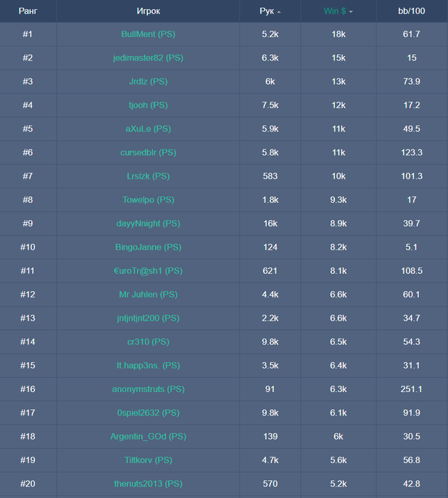The image size is (448, 498).
Task: Open Mr Juhlen (PS) player page
Action: click(x=148, y=295)
